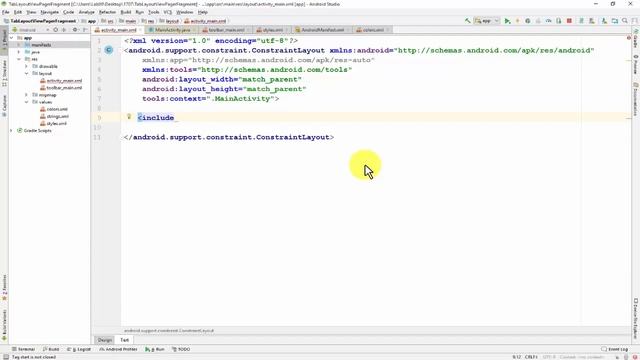Viewport: 640px width, 360px height.
Task: Click the scroll from source target icon in Project panel
Action: (x=56, y=30)
